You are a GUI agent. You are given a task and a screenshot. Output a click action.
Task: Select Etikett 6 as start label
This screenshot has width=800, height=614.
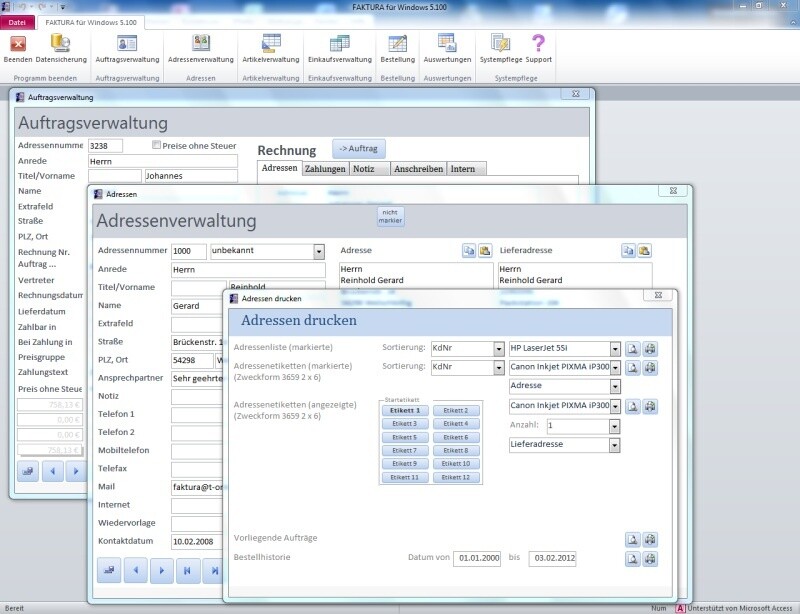pyautogui.click(x=457, y=437)
